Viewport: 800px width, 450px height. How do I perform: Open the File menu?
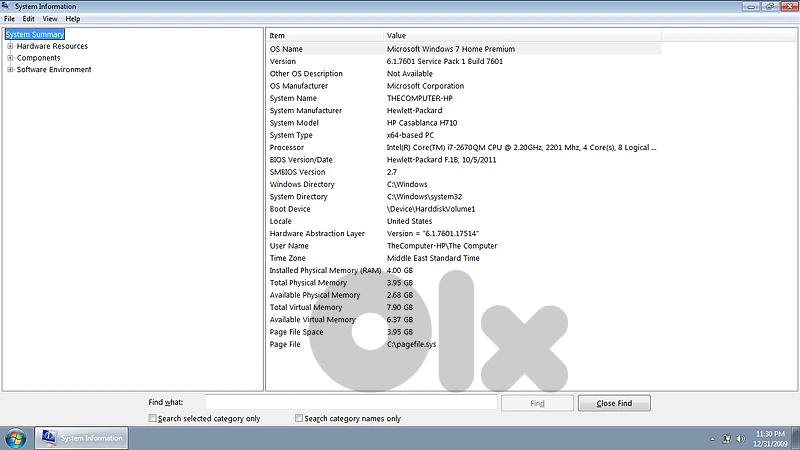point(9,19)
